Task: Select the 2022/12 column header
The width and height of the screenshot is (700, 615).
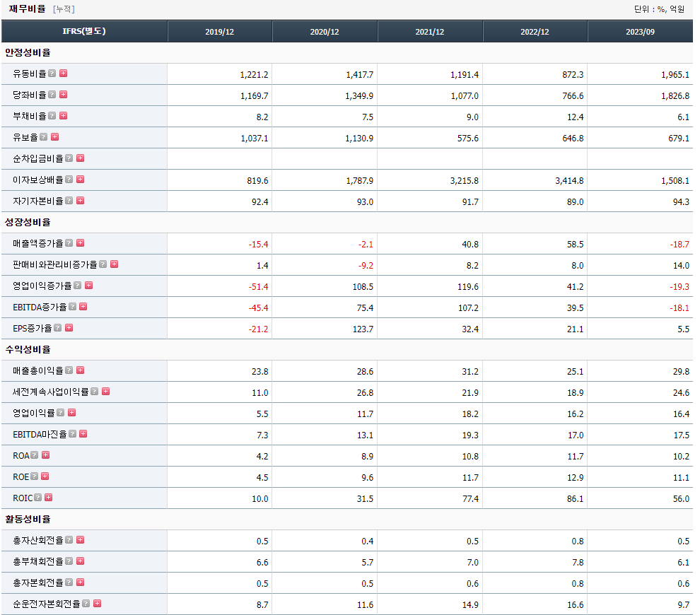Action: (535, 31)
